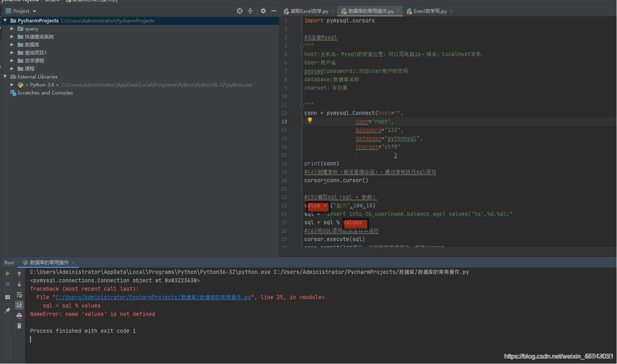Select the query folder row
Viewport: 617px width, 364px height.
coord(140,28)
